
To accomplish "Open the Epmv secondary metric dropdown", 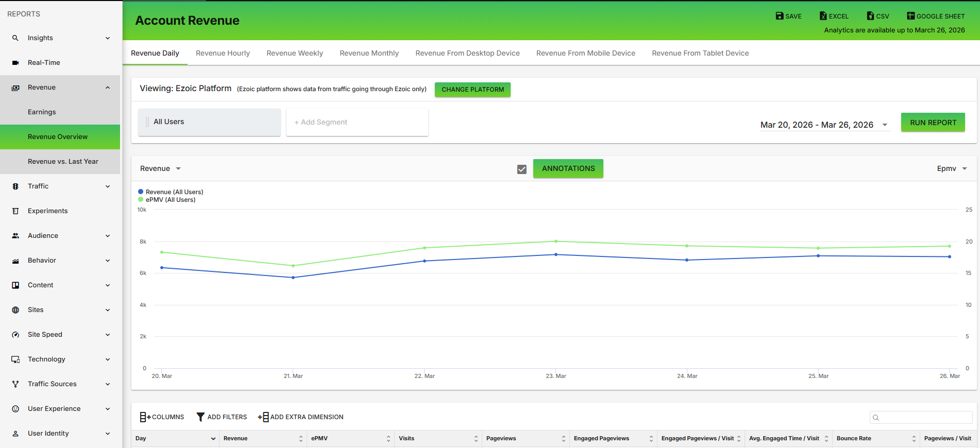I will (952, 169).
